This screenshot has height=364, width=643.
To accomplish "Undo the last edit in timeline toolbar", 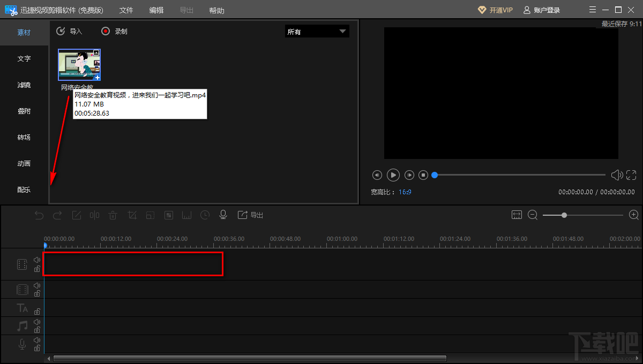I will [39, 215].
